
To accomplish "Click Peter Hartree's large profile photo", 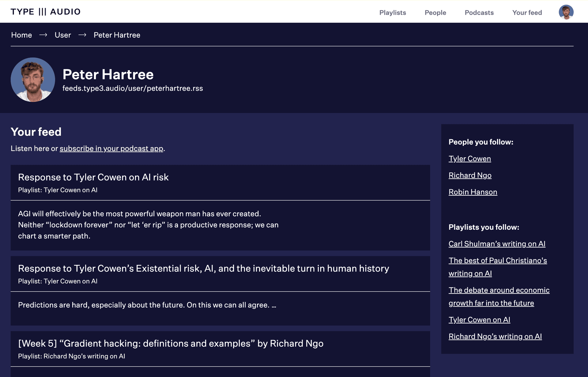I will [33, 80].
